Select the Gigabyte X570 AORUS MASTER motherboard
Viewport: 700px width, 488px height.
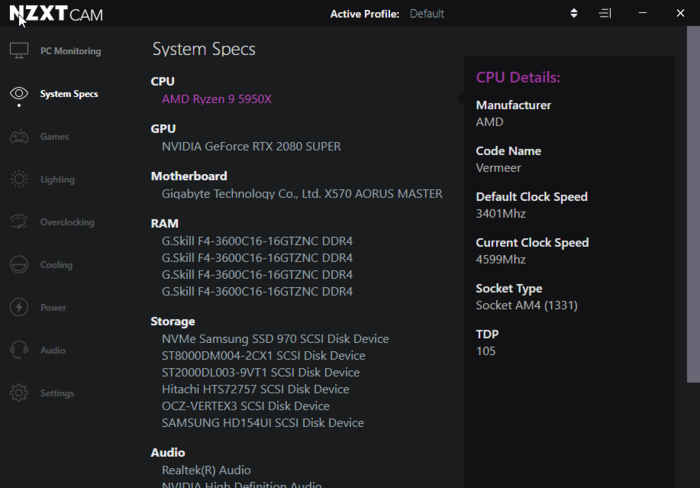pyautogui.click(x=302, y=194)
